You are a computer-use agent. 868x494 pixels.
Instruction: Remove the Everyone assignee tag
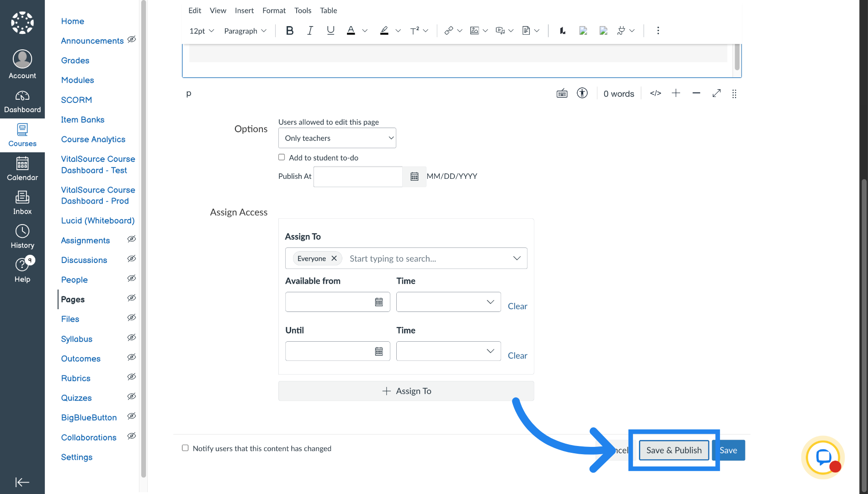coord(334,258)
